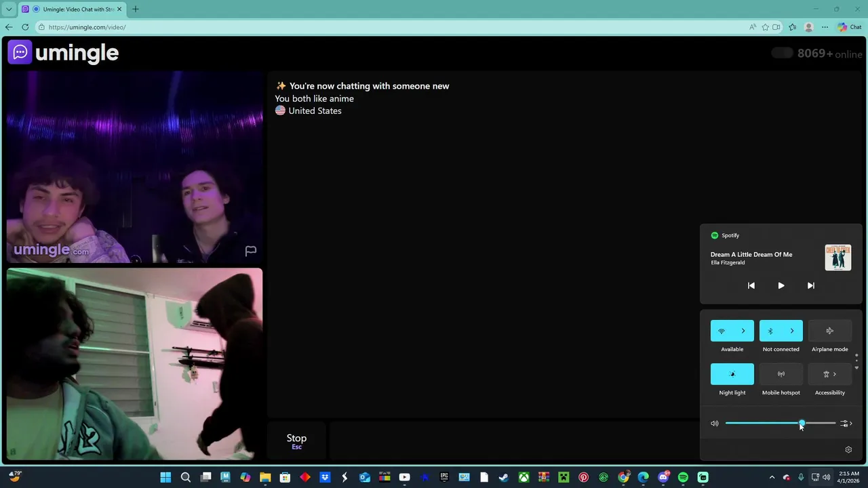
Task: Click browser Back button
Action: pos(9,27)
